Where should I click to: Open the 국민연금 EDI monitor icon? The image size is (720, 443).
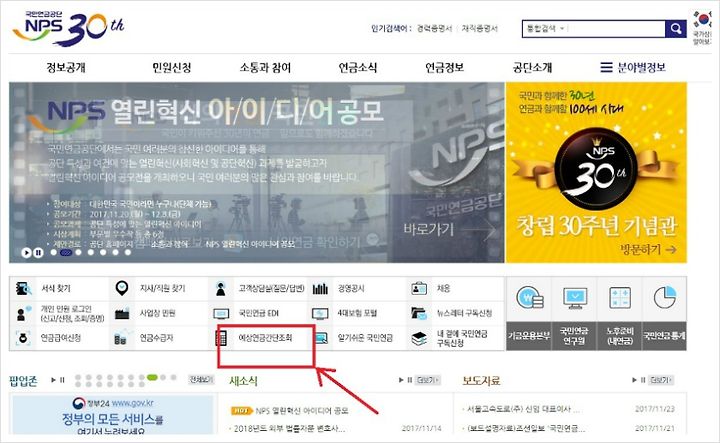coord(221,314)
